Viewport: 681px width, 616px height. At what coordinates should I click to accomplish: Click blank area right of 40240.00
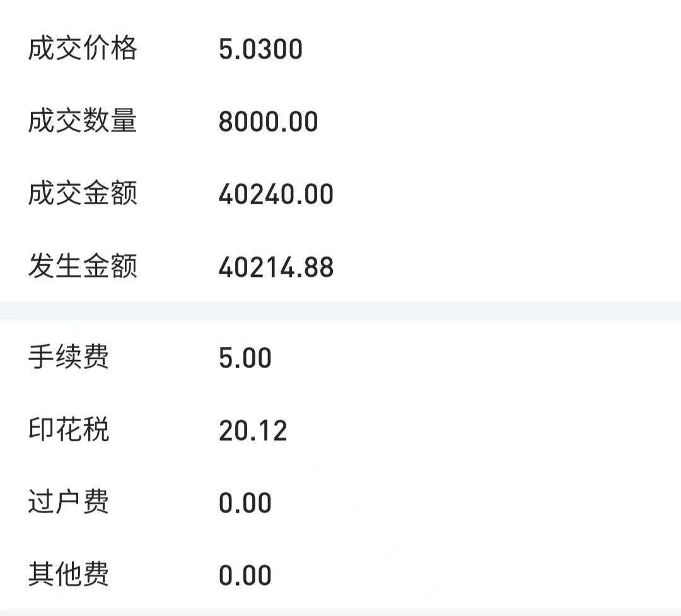pyautogui.click(x=504, y=194)
